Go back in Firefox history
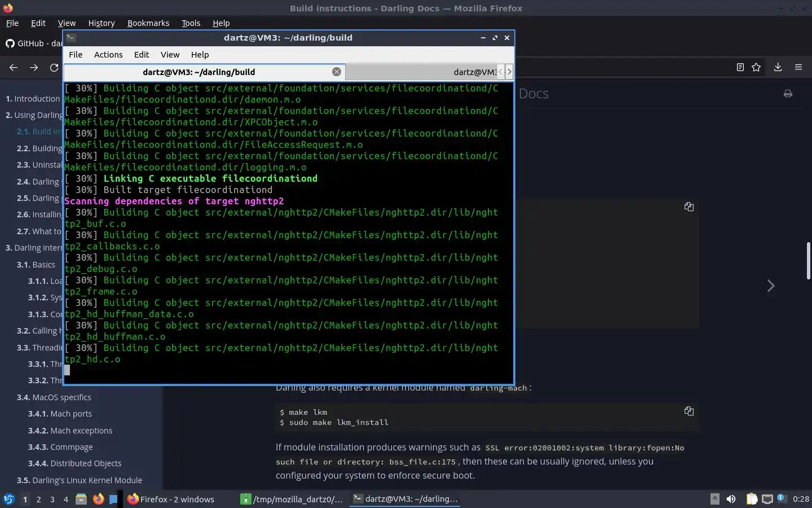The width and height of the screenshot is (812, 508). pos(14,67)
